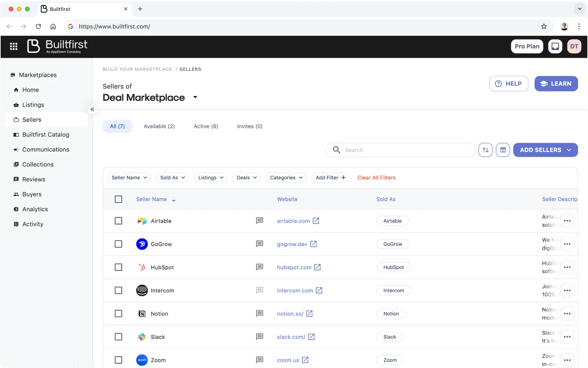Screen dimensions: 588x368
Task: Open the browser three-dot menu
Action: click(579, 27)
